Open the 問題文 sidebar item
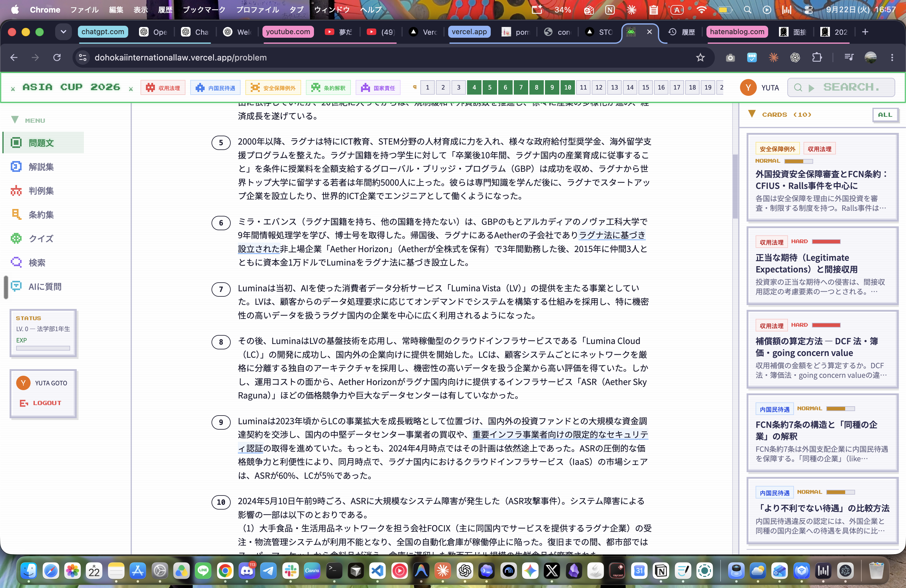The image size is (906, 588). [43, 143]
